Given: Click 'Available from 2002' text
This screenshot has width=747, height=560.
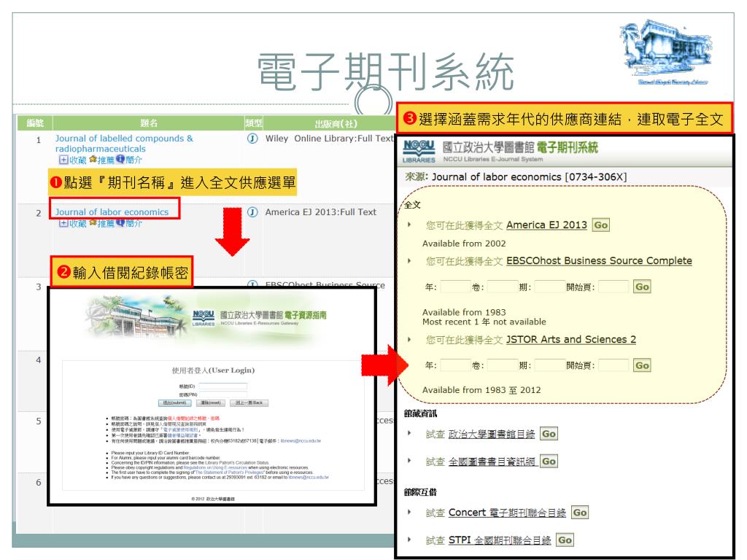Looking at the screenshot, I should pyautogui.click(x=464, y=244).
